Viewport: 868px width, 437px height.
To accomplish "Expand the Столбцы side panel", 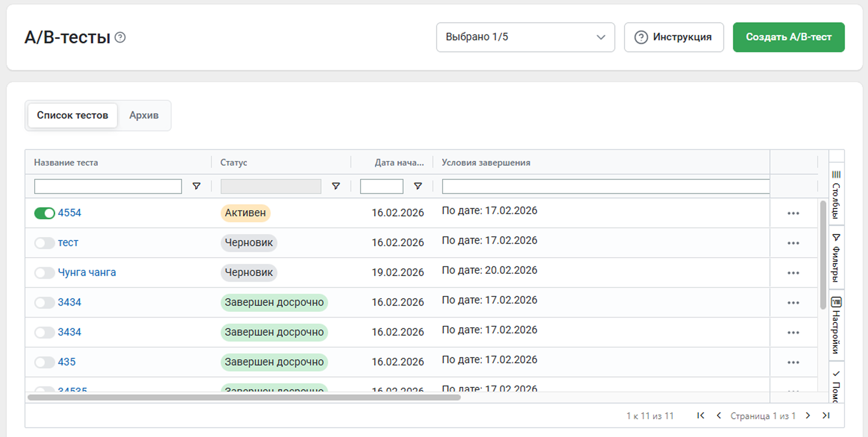I will click(836, 195).
